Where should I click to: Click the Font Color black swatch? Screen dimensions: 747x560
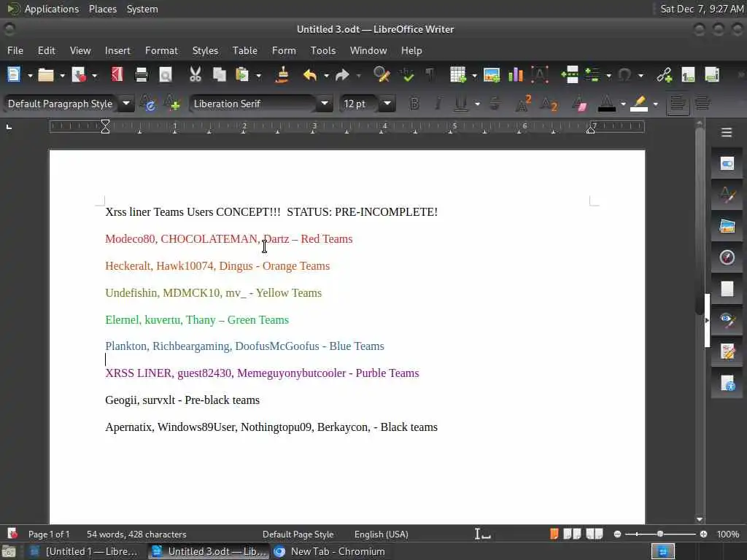click(x=606, y=104)
